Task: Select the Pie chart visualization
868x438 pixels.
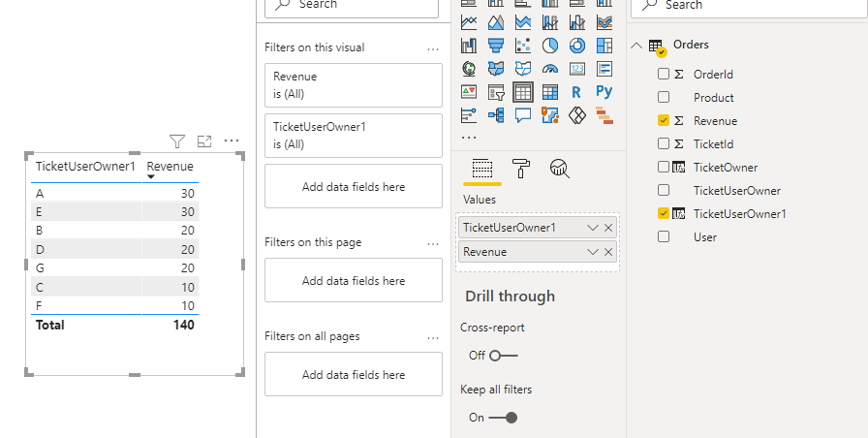Action: pyautogui.click(x=550, y=46)
